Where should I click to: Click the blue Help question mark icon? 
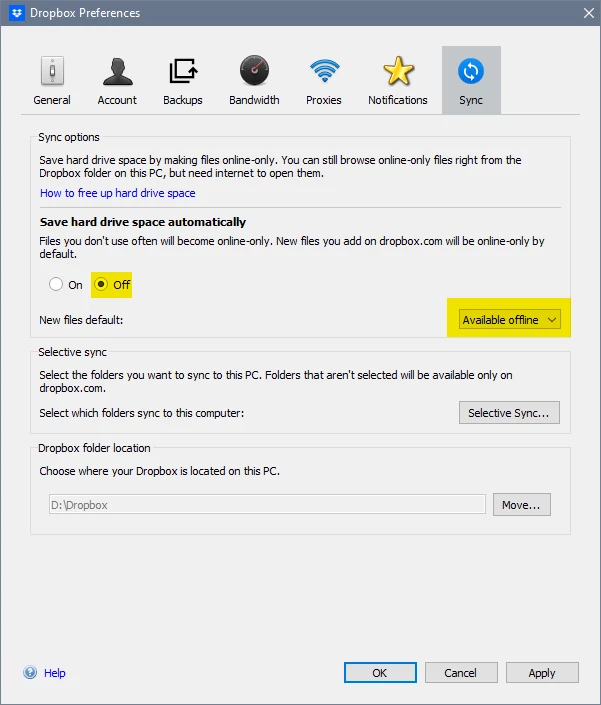30,673
